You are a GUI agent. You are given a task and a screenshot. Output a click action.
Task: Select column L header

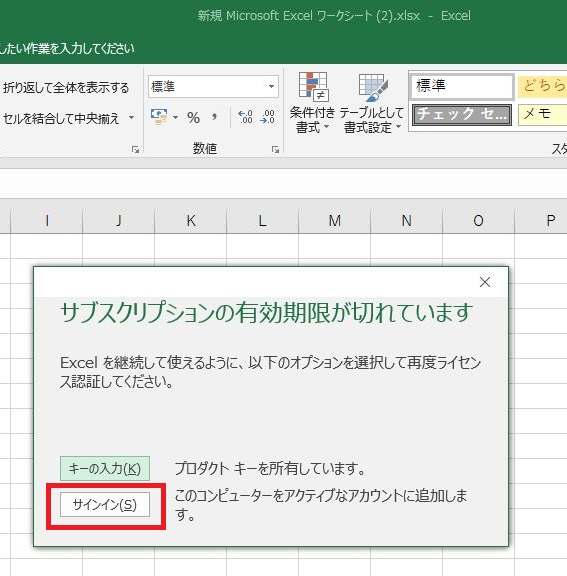point(263,220)
